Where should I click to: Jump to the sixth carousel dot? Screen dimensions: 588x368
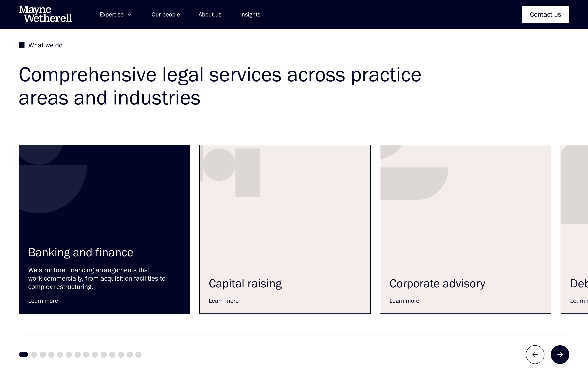tap(69, 355)
